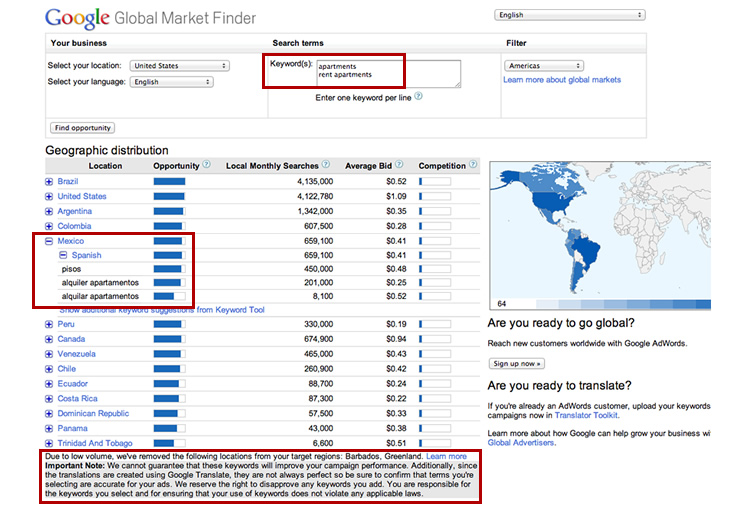The image size is (730, 506).
Task: Expand the Argentina row
Action: 49,211
